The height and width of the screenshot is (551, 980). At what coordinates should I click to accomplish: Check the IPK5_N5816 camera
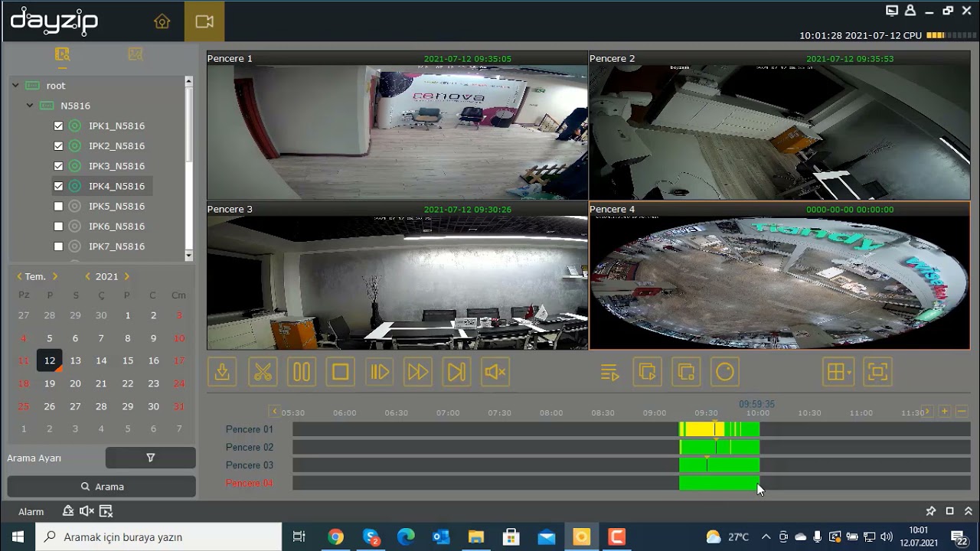tap(58, 207)
